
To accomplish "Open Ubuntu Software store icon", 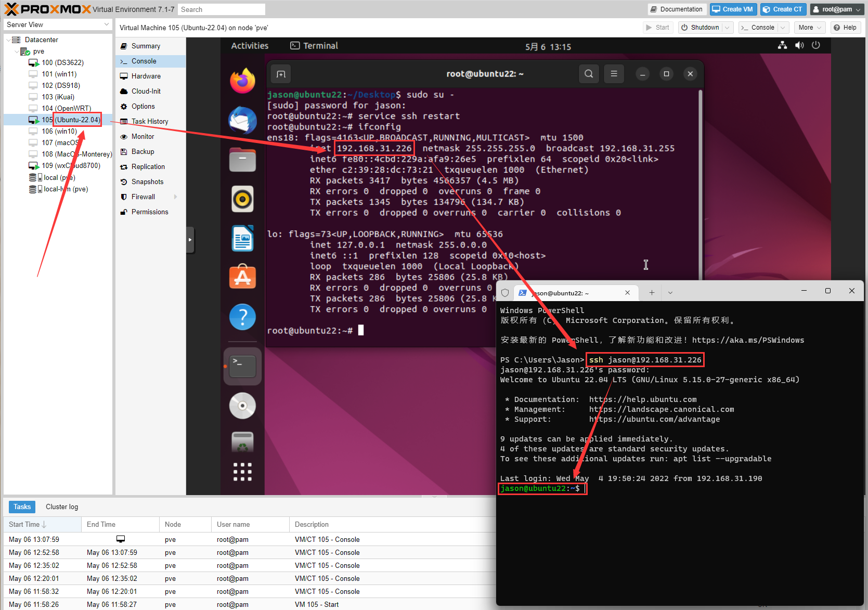I will (242, 277).
